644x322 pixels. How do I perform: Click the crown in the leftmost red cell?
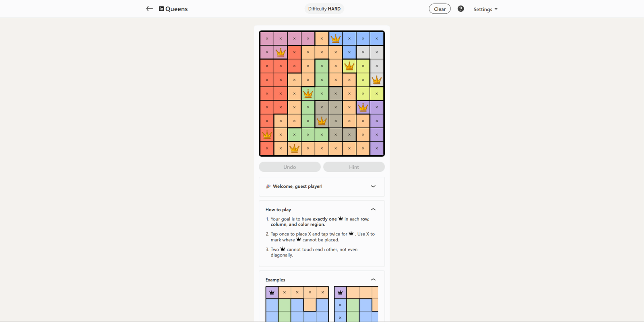coord(267,135)
